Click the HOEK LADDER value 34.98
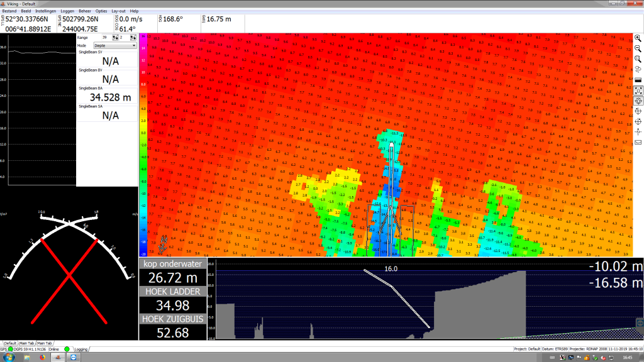 coord(173,305)
